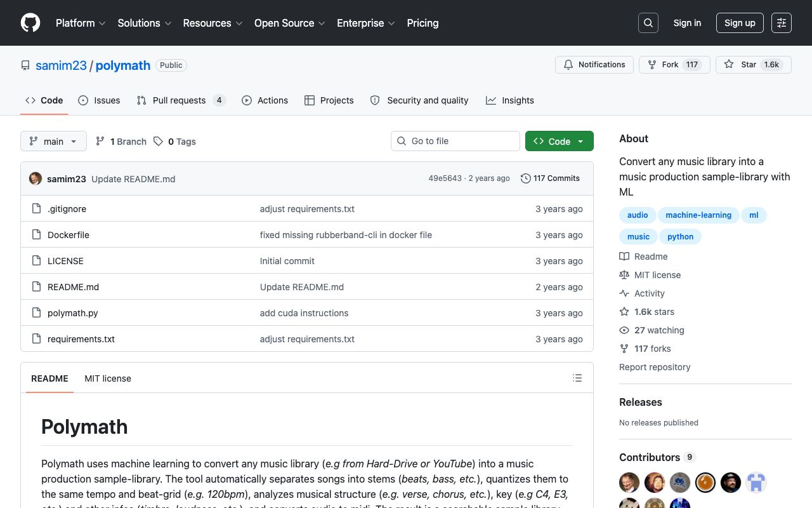Open MIT license link in About sidebar
This screenshot has width=812, height=508.
pyautogui.click(x=650, y=275)
